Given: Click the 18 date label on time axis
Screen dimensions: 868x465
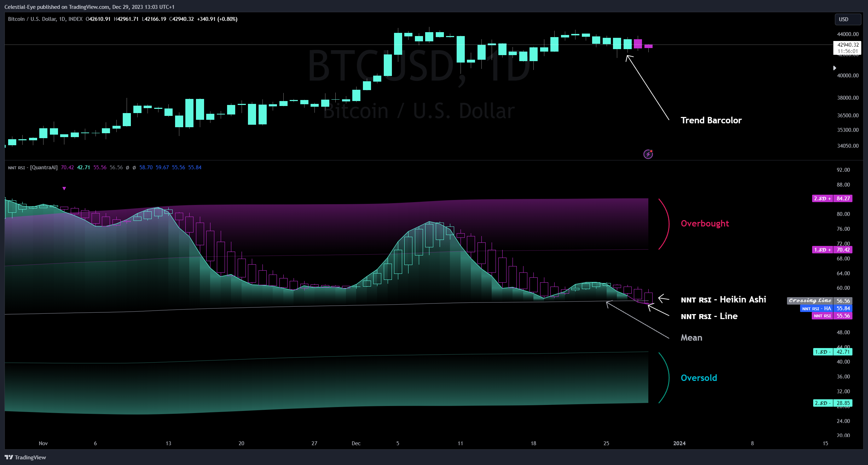Looking at the screenshot, I should pyautogui.click(x=533, y=443).
